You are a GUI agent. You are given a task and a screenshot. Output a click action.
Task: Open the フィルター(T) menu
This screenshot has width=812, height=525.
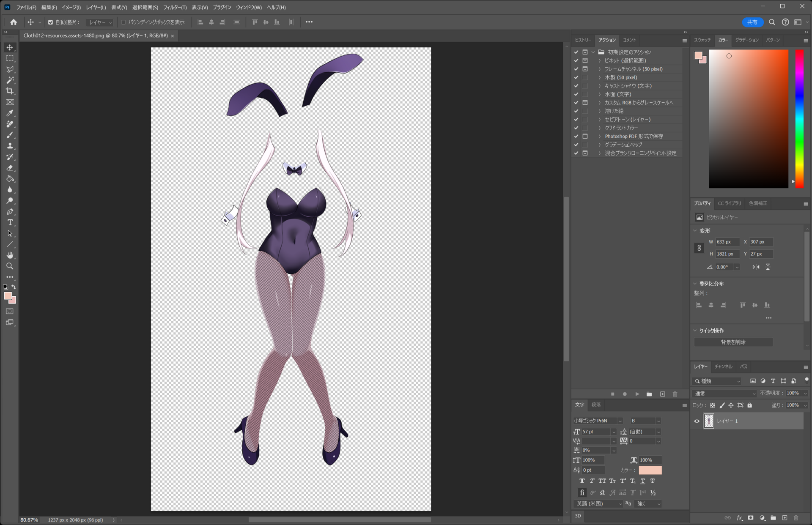point(175,7)
